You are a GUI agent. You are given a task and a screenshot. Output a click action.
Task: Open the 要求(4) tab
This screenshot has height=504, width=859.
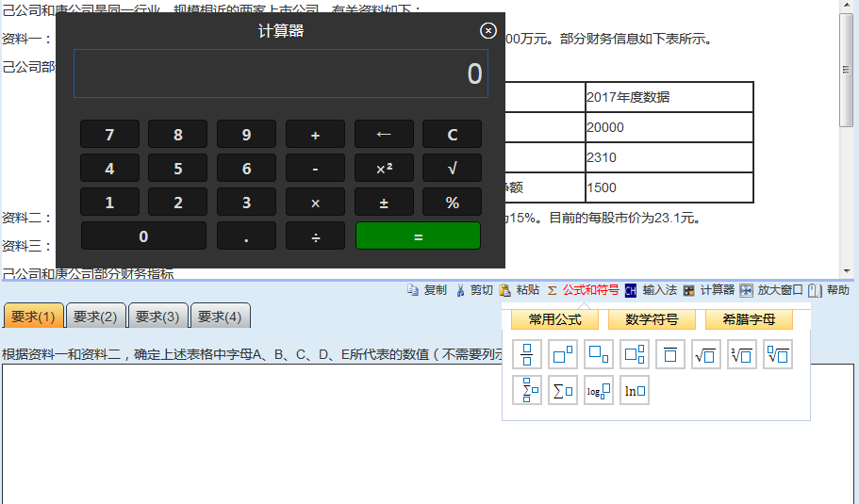(220, 317)
